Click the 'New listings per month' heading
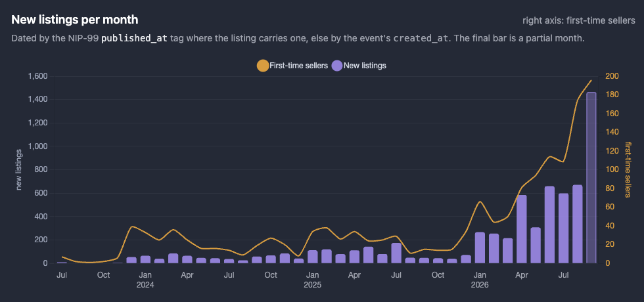 [x=74, y=19]
